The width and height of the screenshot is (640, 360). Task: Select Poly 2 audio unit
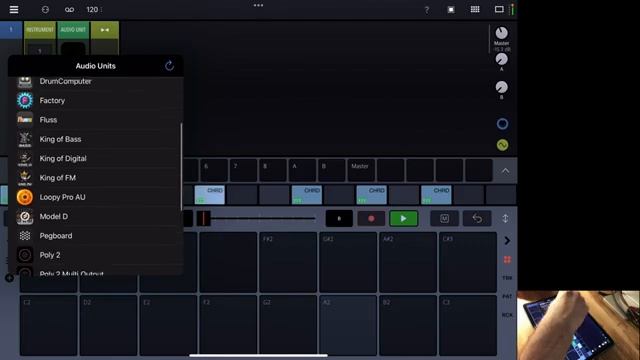click(x=95, y=255)
